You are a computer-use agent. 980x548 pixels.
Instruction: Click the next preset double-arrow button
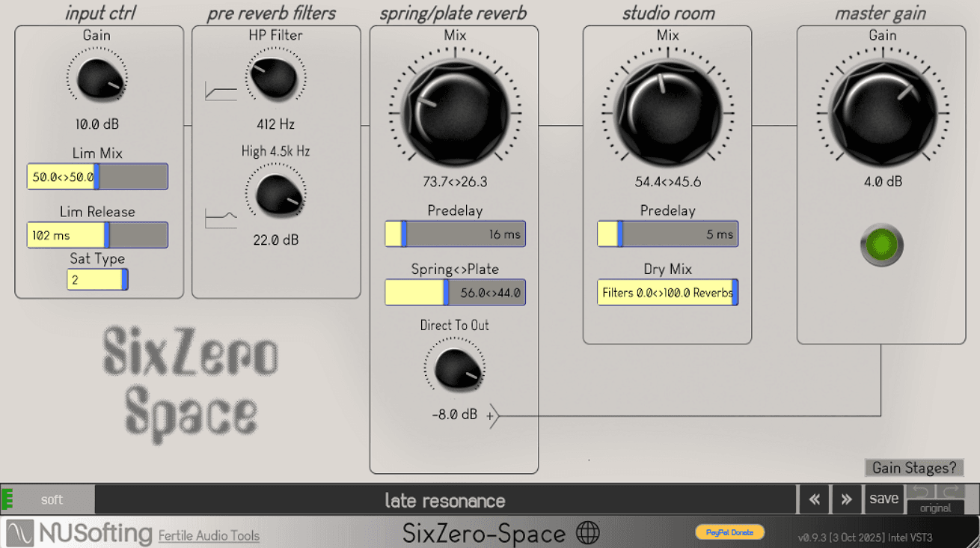[847, 499]
